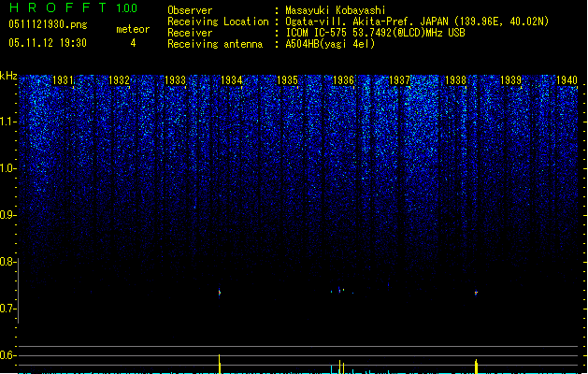Click the 0.8 frequency axis label
This screenshot has height=374, width=588.
click(x=7, y=262)
